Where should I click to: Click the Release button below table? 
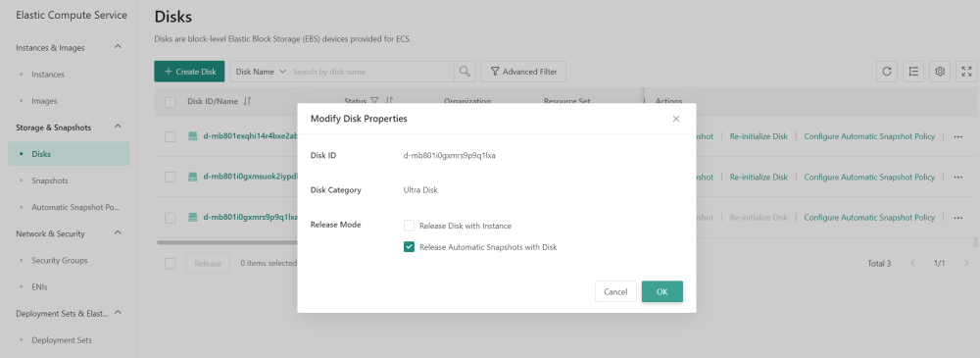tap(208, 264)
